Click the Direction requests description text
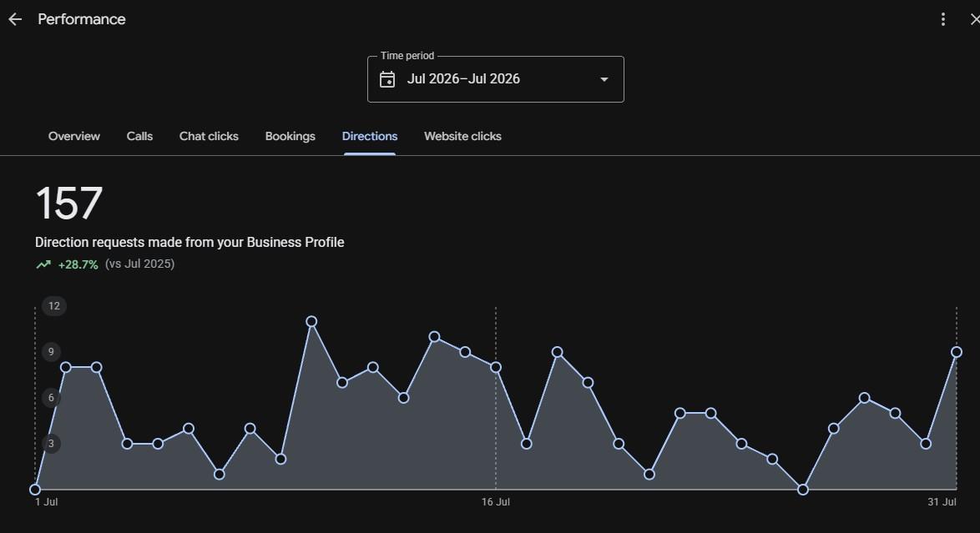Viewport: 980px width, 533px height. (x=189, y=243)
